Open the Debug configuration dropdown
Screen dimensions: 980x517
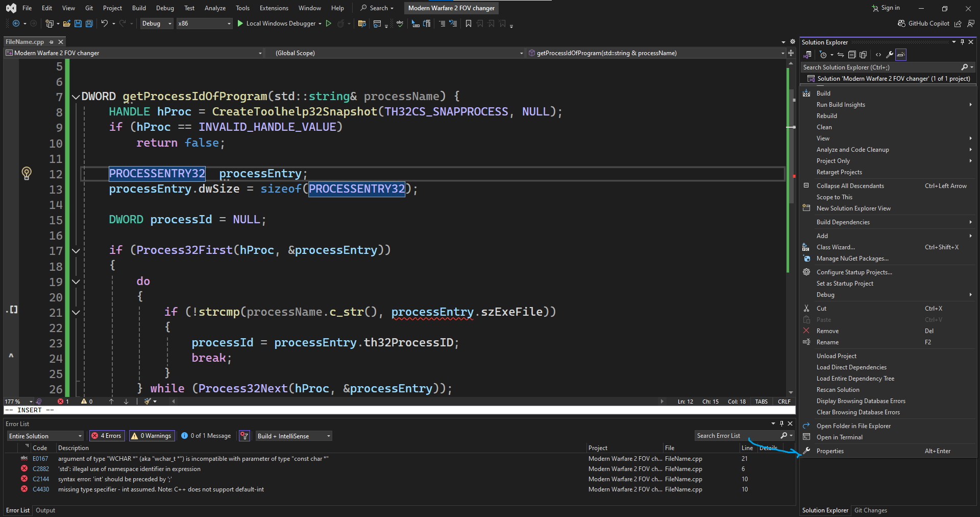[x=157, y=24]
